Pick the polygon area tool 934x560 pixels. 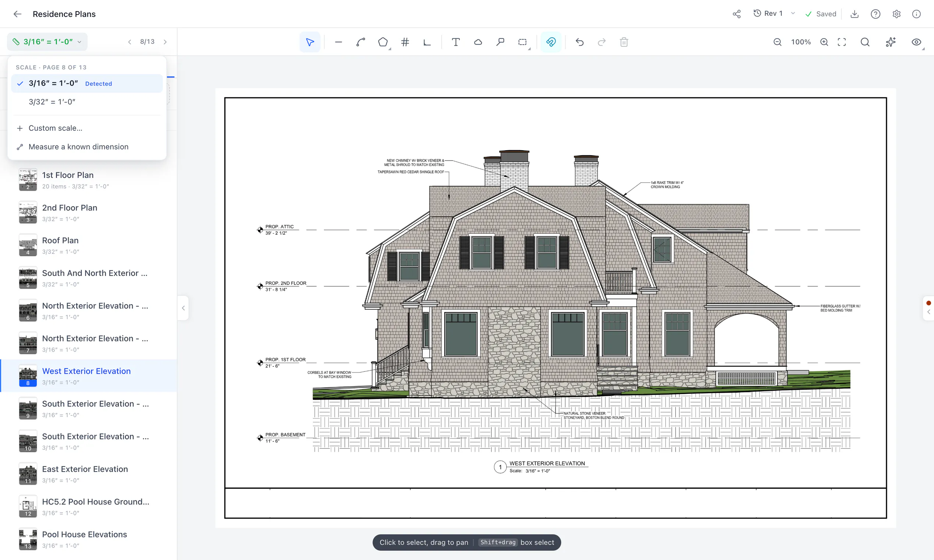point(383,42)
